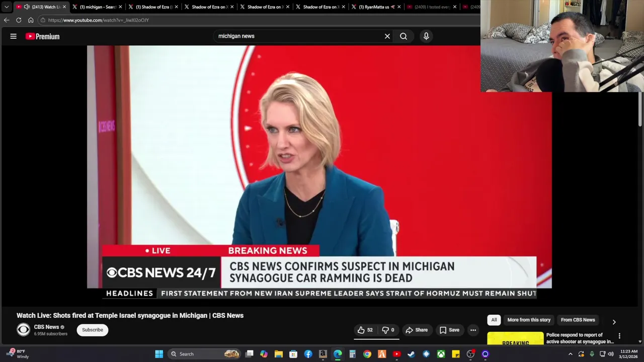This screenshot has width=644, height=362.
Task: Clear the michigan news search text
Action: point(387,36)
